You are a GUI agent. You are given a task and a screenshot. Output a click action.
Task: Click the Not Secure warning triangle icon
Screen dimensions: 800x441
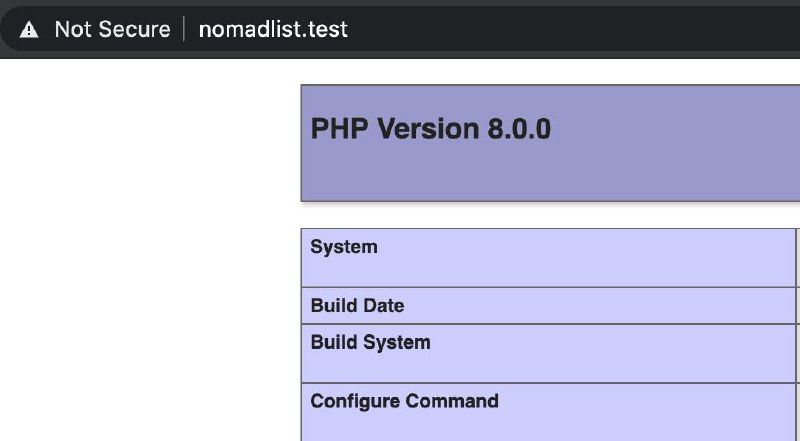click(29, 30)
